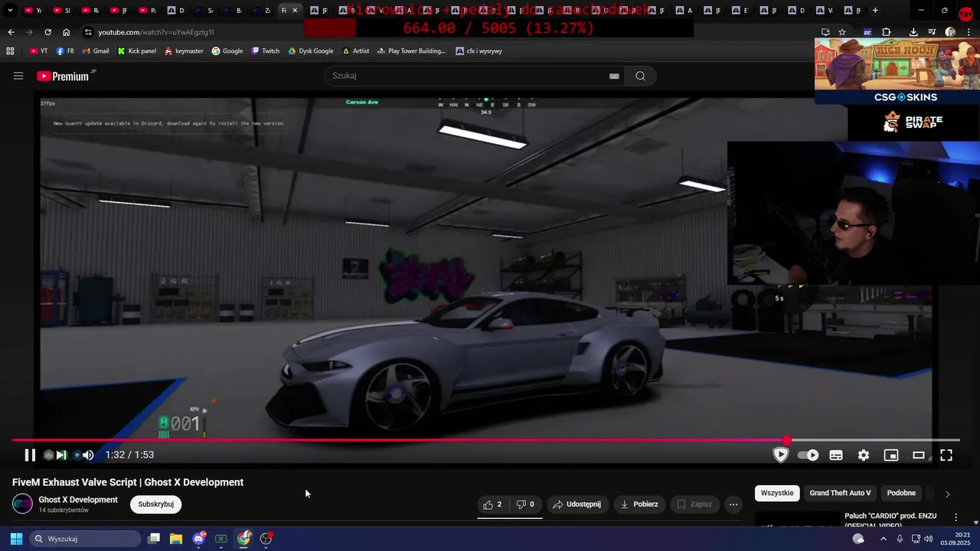Screen dimensions: 980x551
Task: Click the Udostępnij share button
Action: point(577,504)
